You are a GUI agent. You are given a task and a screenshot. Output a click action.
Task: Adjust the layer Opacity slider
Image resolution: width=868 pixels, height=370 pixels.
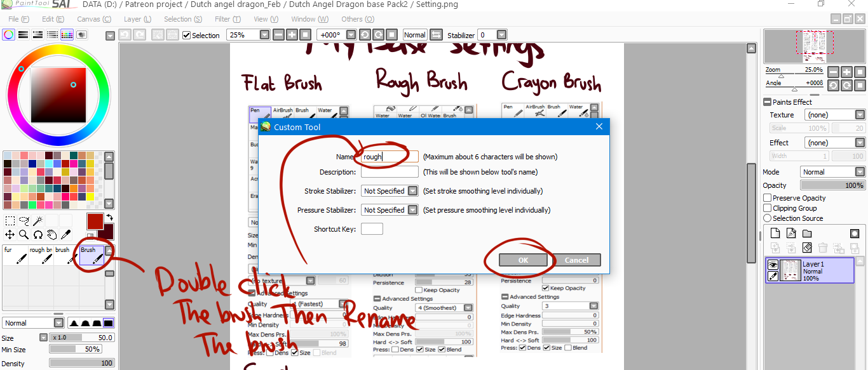832,185
